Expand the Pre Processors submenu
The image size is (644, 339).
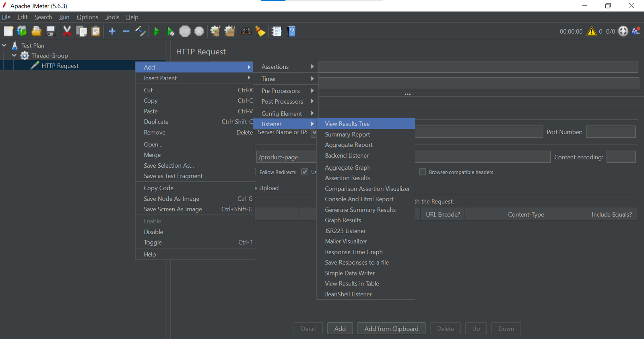[x=286, y=91]
